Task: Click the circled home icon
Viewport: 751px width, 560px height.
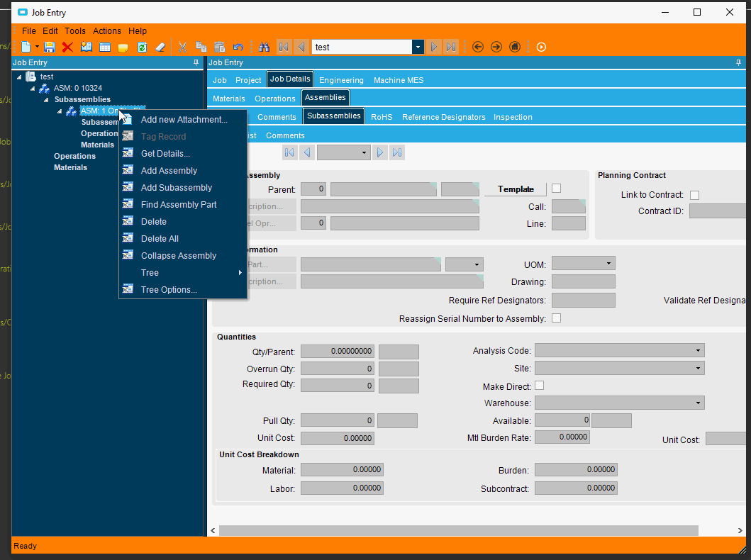Action: click(x=515, y=47)
